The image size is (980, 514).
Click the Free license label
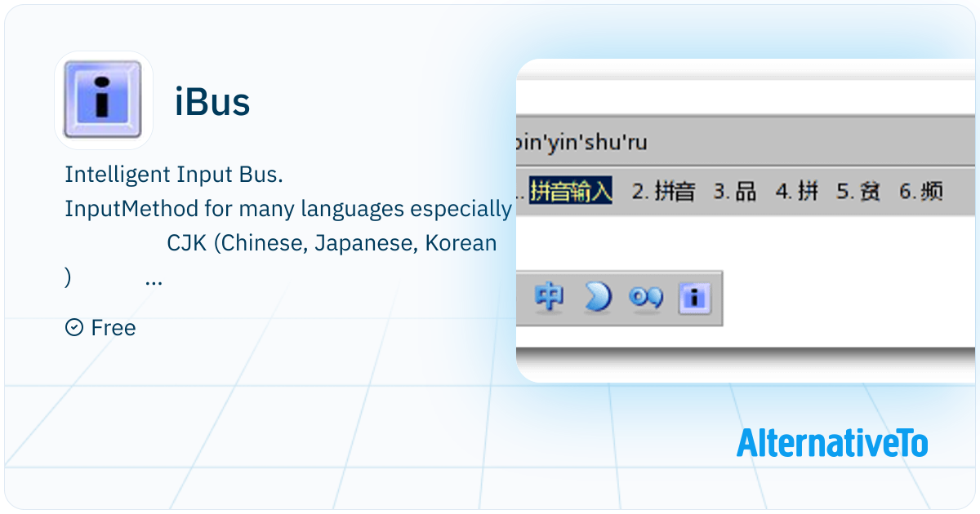click(x=114, y=328)
